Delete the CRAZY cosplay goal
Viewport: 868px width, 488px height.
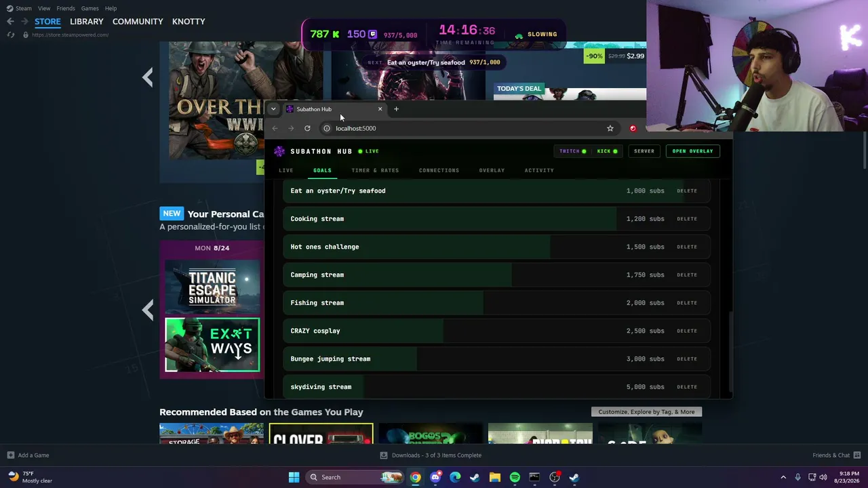(x=687, y=331)
